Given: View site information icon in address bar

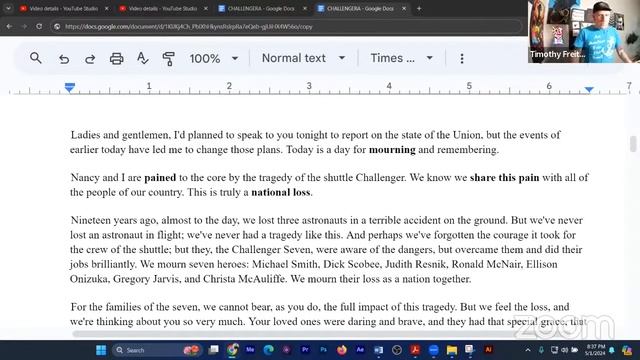Looking at the screenshot, I should [x=57, y=27].
